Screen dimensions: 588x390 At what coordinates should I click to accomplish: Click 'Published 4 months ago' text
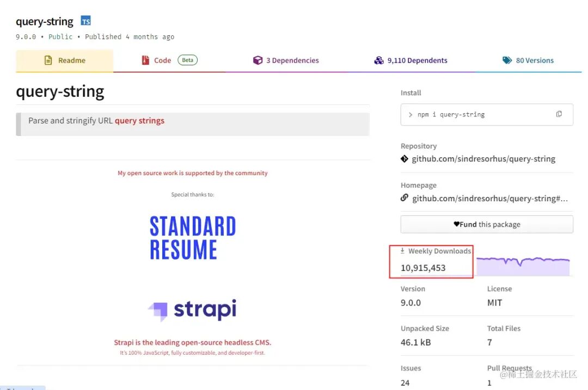130,36
